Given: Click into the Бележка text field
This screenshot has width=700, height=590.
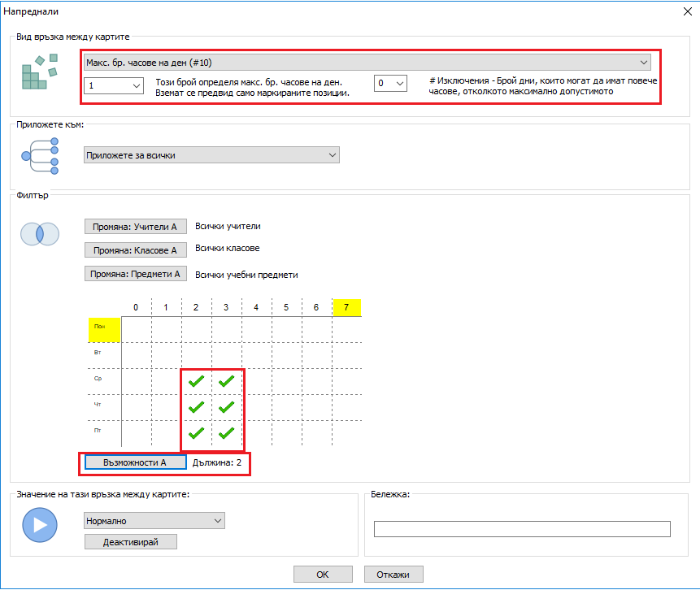Looking at the screenshot, I should click(x=521, y=529).
